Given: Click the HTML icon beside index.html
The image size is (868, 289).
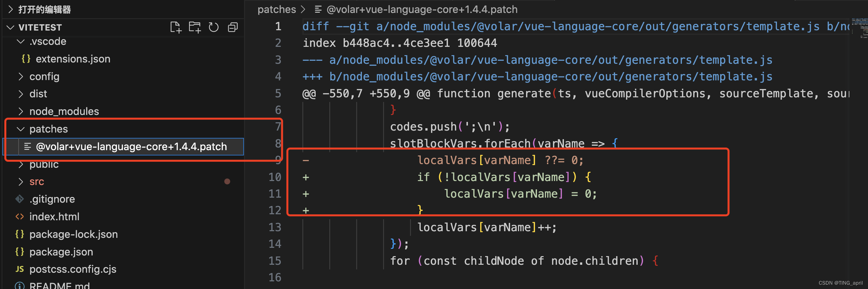Looking at the screenshot, I should coord(20,217).
